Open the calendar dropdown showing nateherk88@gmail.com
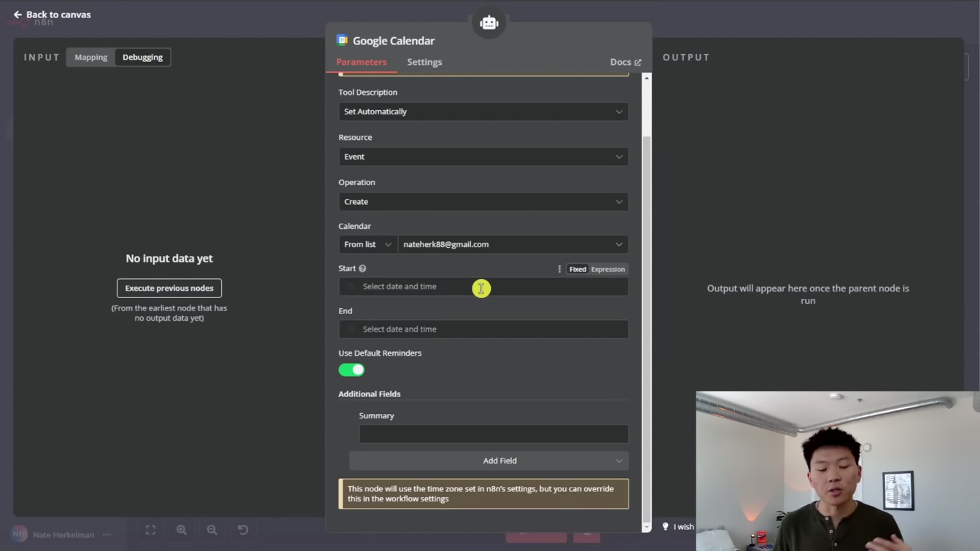The image size is (980, 551). click(513, 244)
